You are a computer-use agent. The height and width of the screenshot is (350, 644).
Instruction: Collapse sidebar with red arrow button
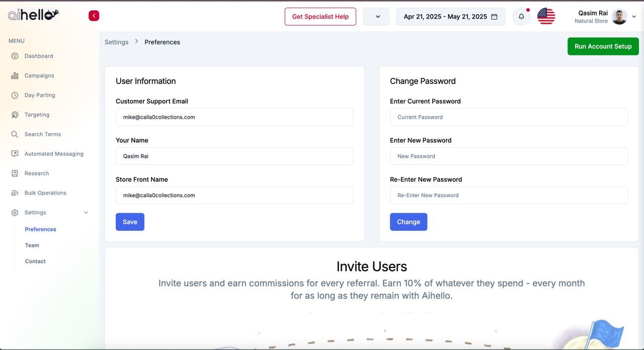click(x=94, y=16)
